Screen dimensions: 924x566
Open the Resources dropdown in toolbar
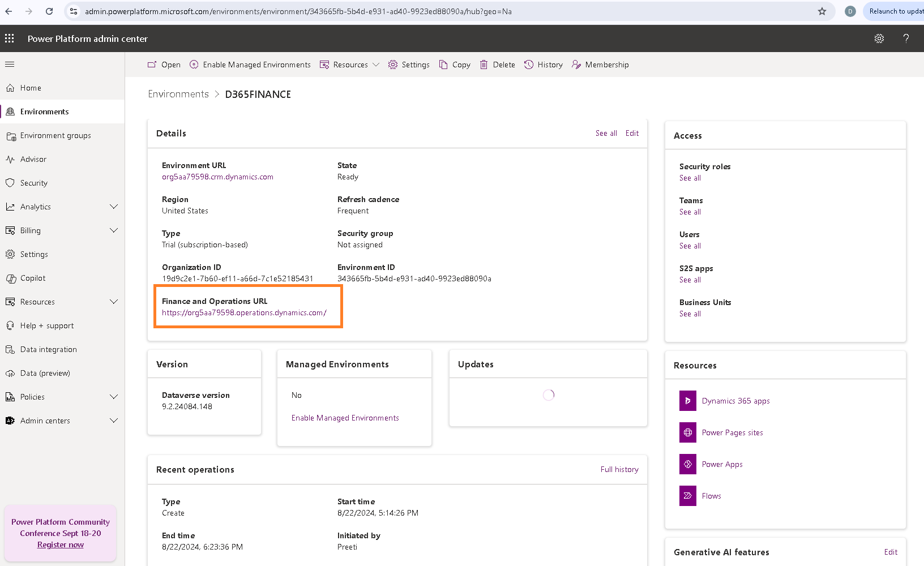[x=349, y=65]
